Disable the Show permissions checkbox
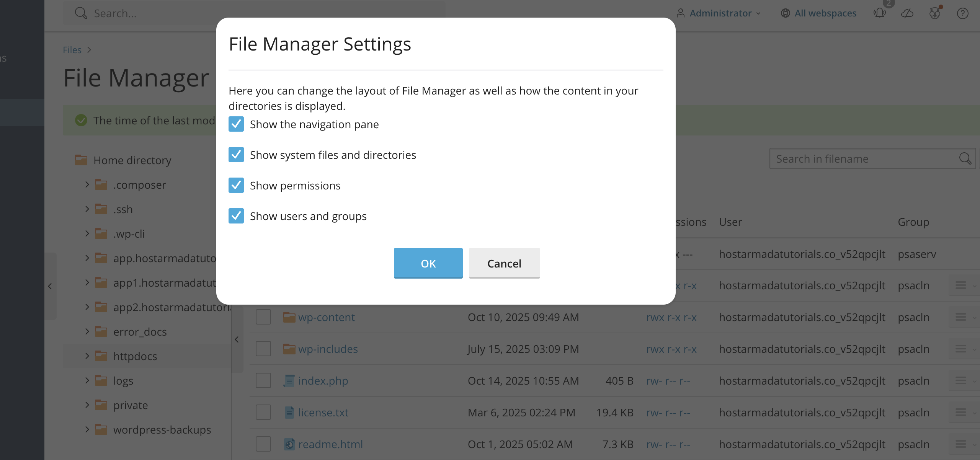Screen dimensions: 980x460 click(236, 185)
